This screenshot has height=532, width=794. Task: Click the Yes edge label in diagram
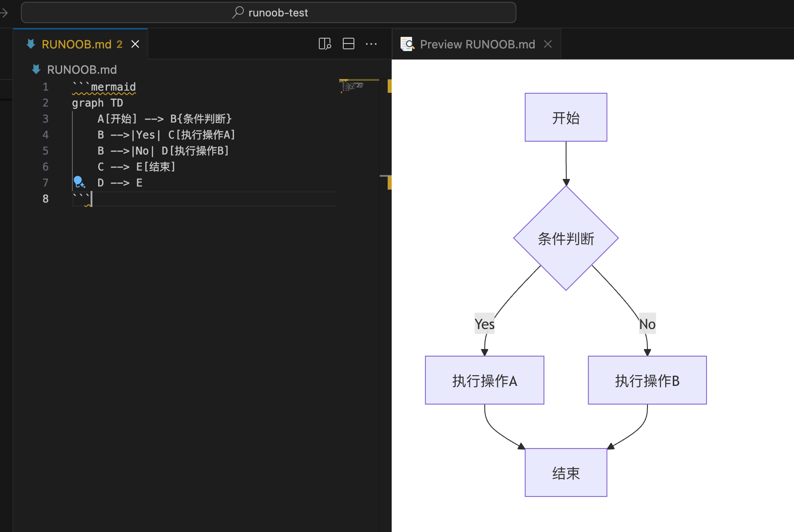[x=484, y=324]
